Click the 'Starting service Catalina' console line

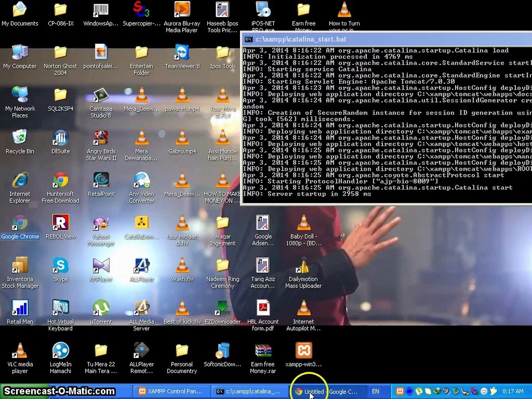307,69
